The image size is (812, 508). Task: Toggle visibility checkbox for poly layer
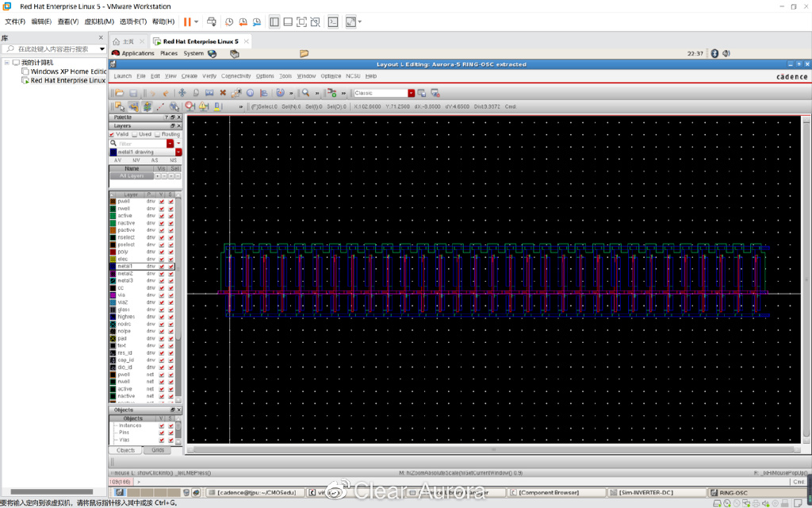pos(162,252)
